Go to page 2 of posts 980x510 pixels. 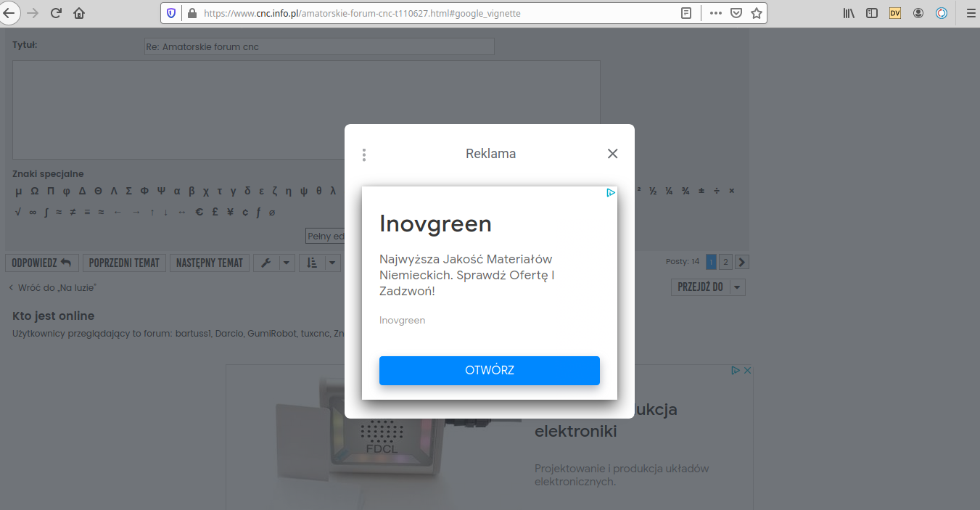tap(725, 262)
